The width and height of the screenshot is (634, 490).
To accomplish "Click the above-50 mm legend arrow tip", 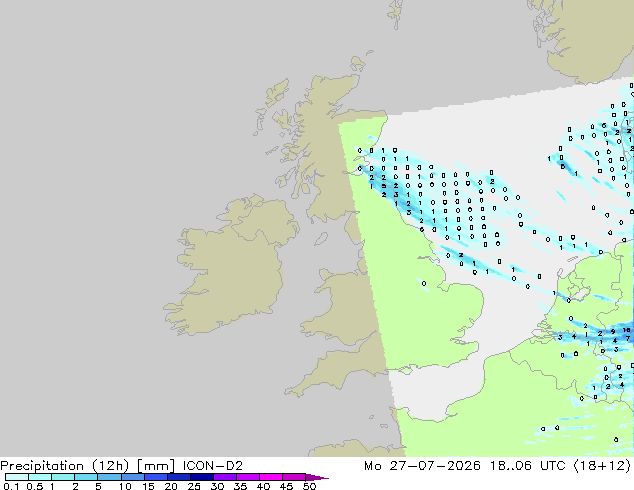I will [x=317, y=477].
